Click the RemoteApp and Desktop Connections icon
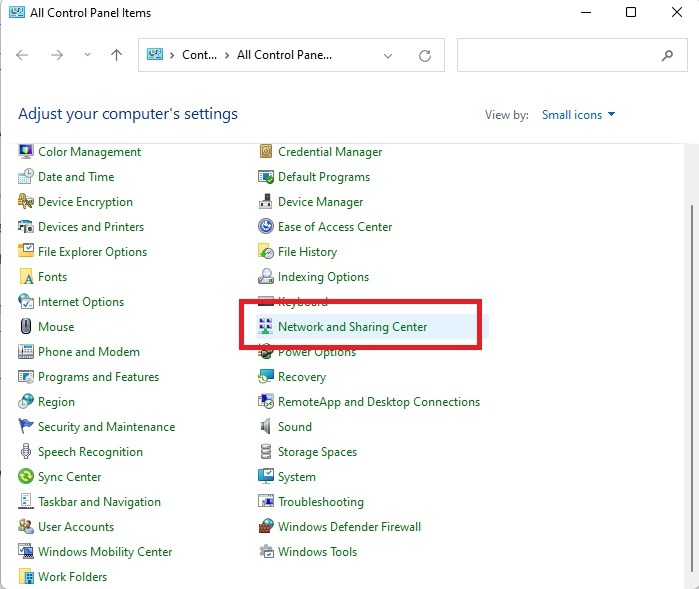Screen dimensions: 699x589 tap(266, 401)
